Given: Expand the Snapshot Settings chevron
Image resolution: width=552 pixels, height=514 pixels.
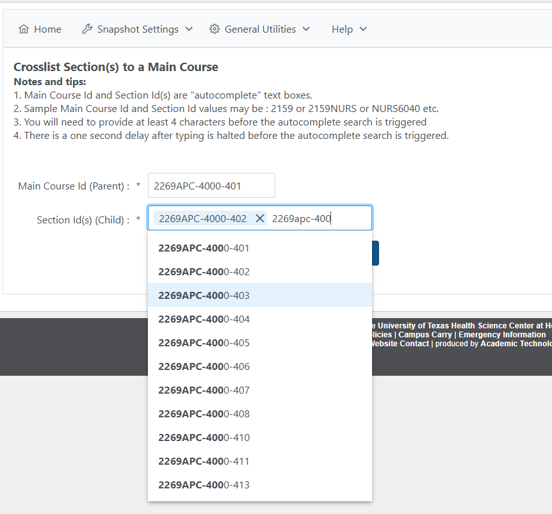Looking at the screenshot, I should pyautogui.click(x=189, y=29).
